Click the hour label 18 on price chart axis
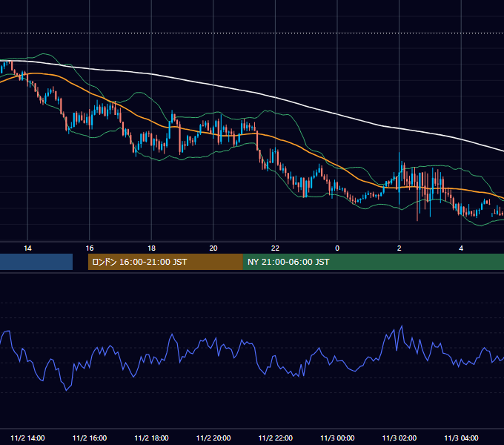Image resolution: width=504 pixels, height=445 pixels. [151, 248]
